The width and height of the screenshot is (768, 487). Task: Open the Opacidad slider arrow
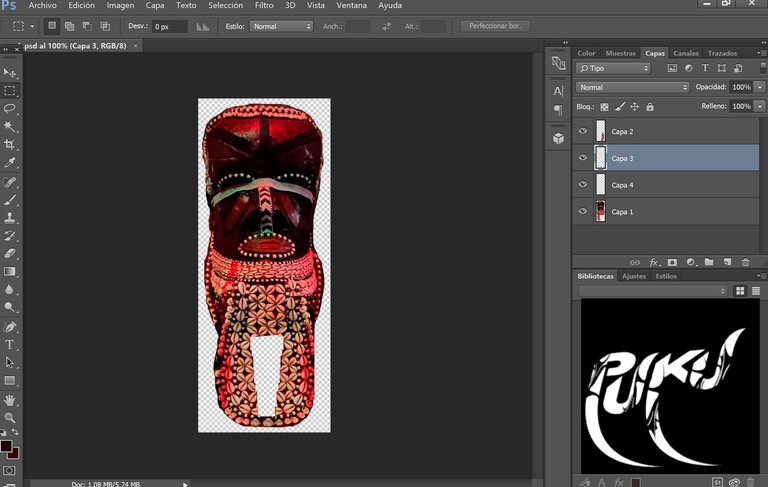coord(760,87)
